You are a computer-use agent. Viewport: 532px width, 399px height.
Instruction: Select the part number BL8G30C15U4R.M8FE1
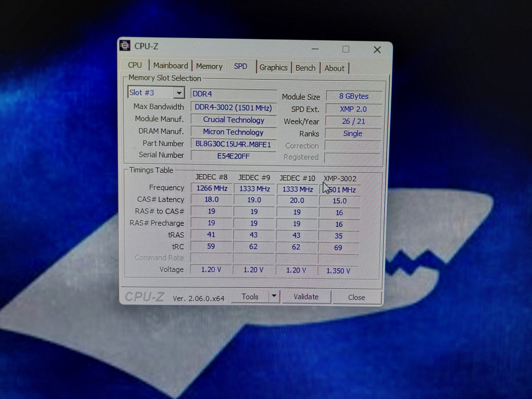pos(233,144)
